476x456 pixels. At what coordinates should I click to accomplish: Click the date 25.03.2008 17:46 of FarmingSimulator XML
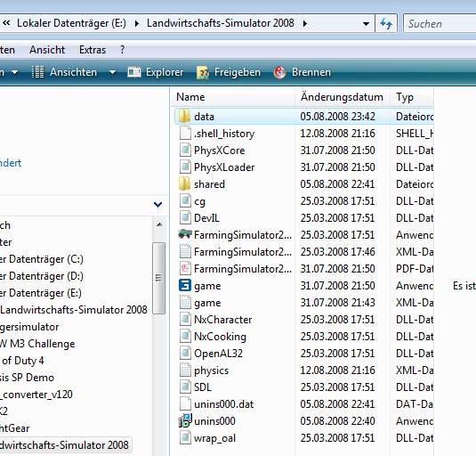click(x=337, y=252)
